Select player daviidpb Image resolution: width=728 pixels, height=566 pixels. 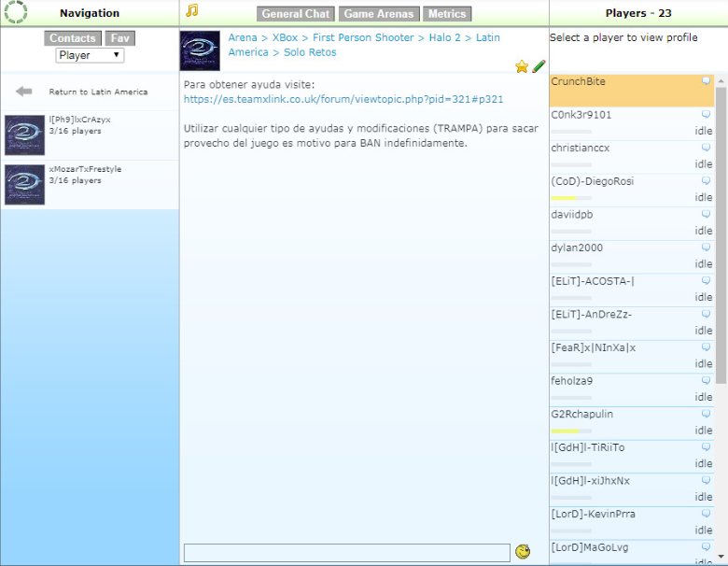click(632, 224)
